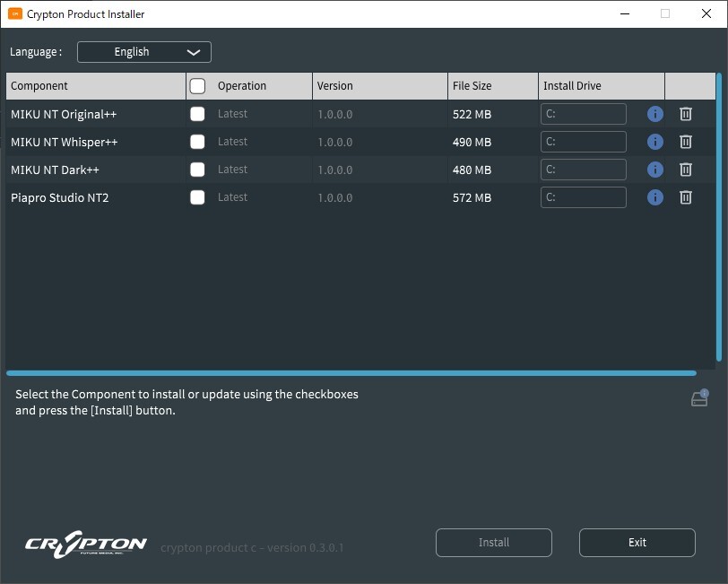Check the MIKU NT Original++ checkbox
The width and height of the screenshot is (728, 584).
click(x=197, y=114)
